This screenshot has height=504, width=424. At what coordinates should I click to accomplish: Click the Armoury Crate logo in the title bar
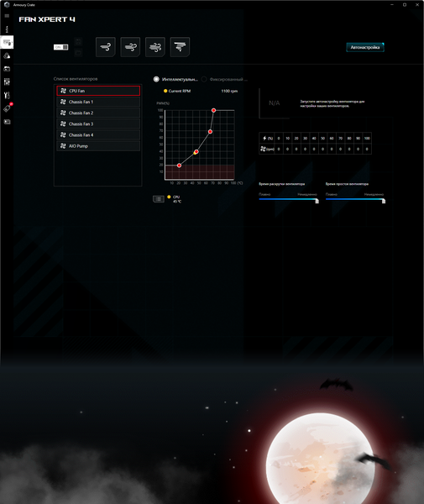click(7, 5)
